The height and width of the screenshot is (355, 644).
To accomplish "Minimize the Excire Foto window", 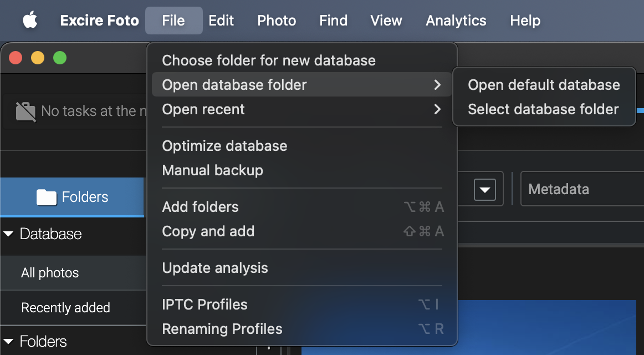I will click(x=38, y=58).
